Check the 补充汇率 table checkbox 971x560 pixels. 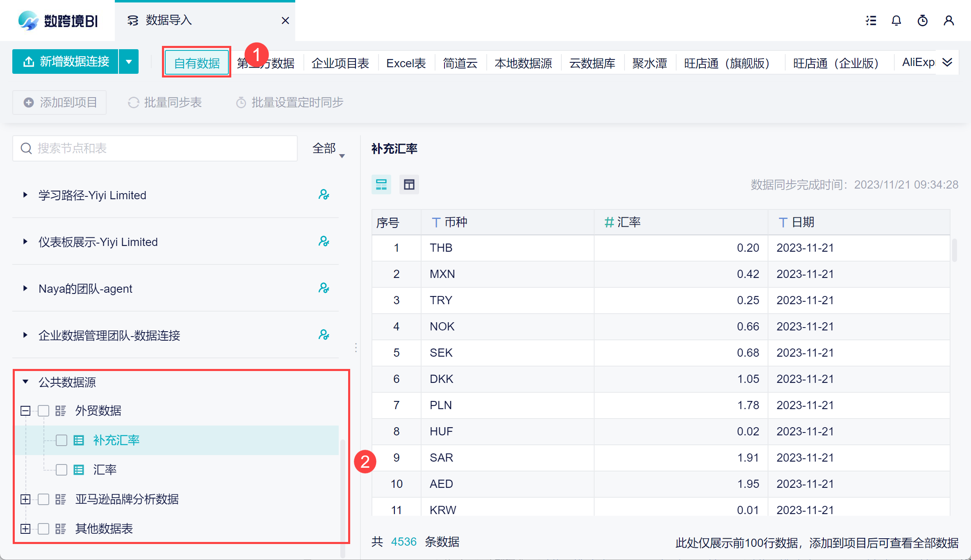pyautogui.click(x=62, y=440)
